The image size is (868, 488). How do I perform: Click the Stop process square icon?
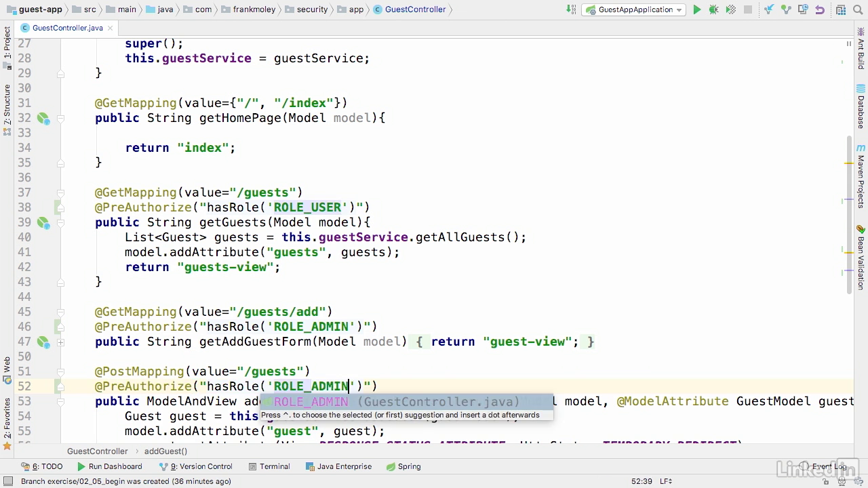pos(748,9)
